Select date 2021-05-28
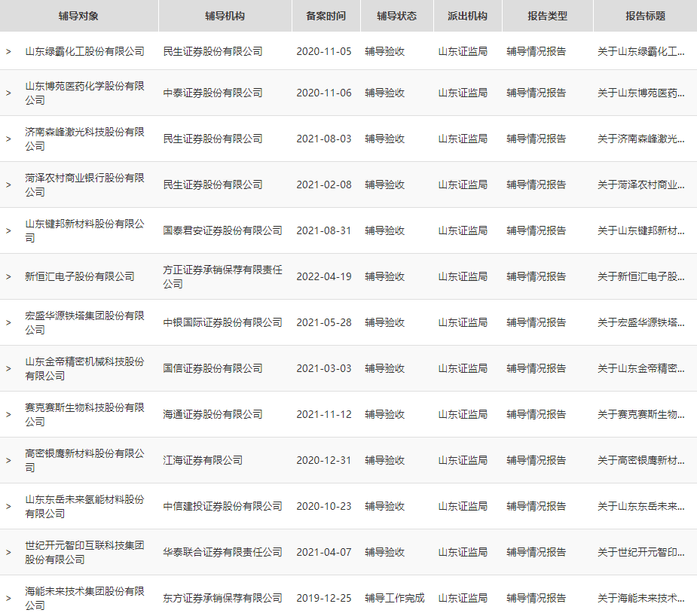The height and width of the screenshot is (616, 697). tap(324, 322)
